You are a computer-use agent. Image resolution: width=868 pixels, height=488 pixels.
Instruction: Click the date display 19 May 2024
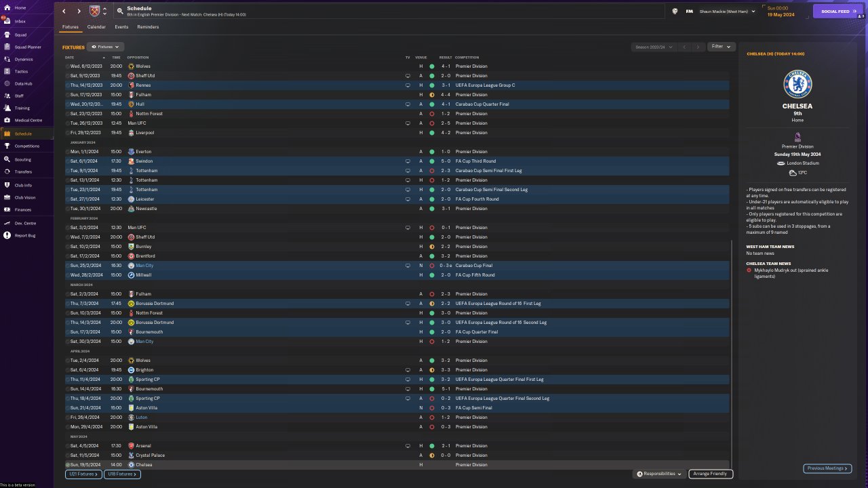coord(781,14)
